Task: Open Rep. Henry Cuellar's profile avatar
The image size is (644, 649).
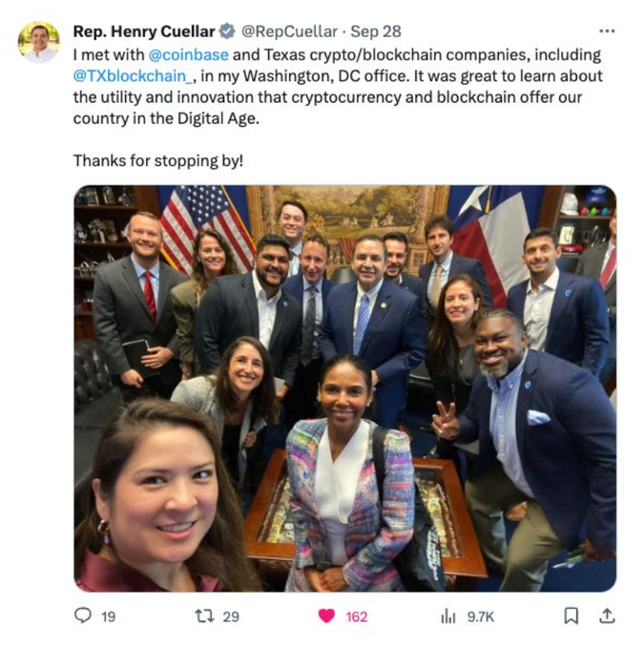Action: click(x=39, y=42)
